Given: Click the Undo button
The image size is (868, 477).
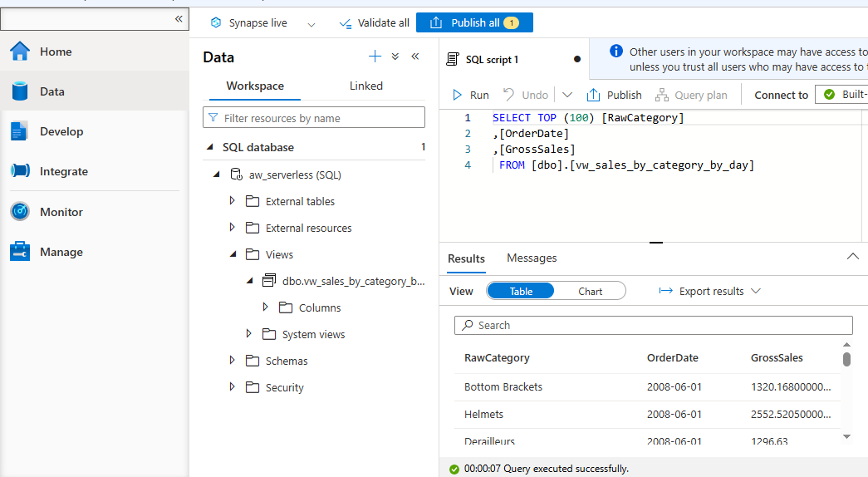Looking at the screenshot, I should tap(526, 95).
